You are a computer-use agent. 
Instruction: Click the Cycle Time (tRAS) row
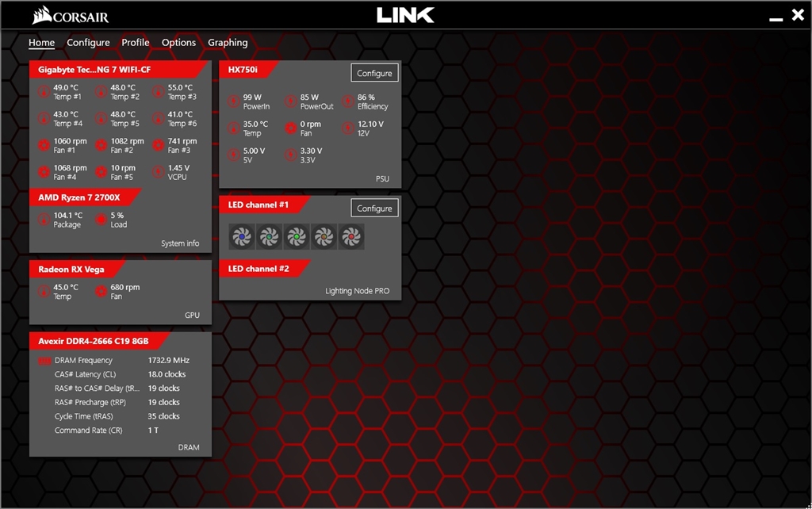coord(121,416)
